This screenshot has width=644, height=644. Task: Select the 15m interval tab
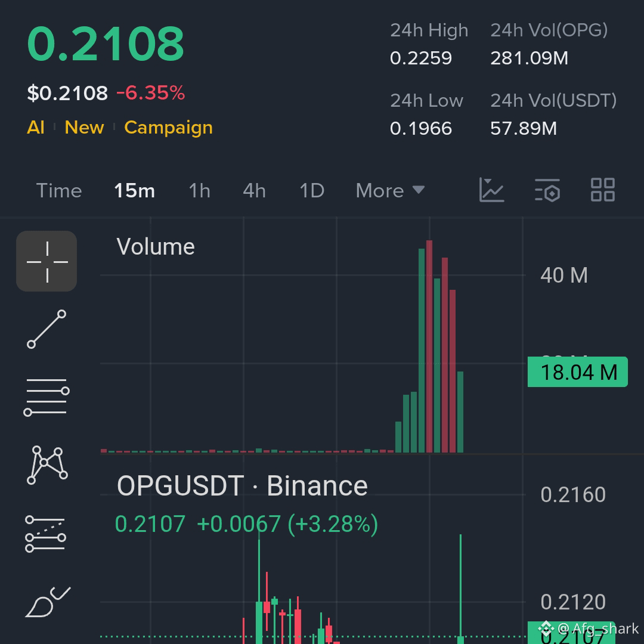(x=134, y=191)
